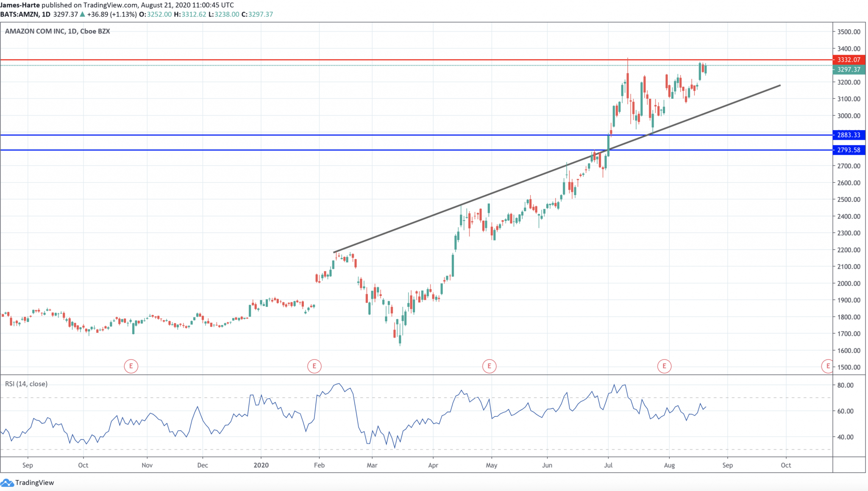
Task: Open the James-Harte author profile
Action: click(20, 6)
